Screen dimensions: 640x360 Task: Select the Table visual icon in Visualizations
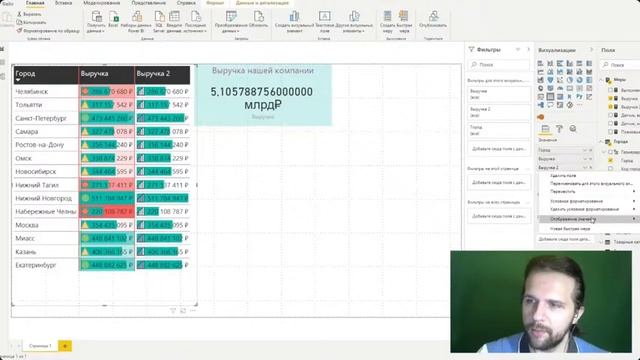click(550, 97)
